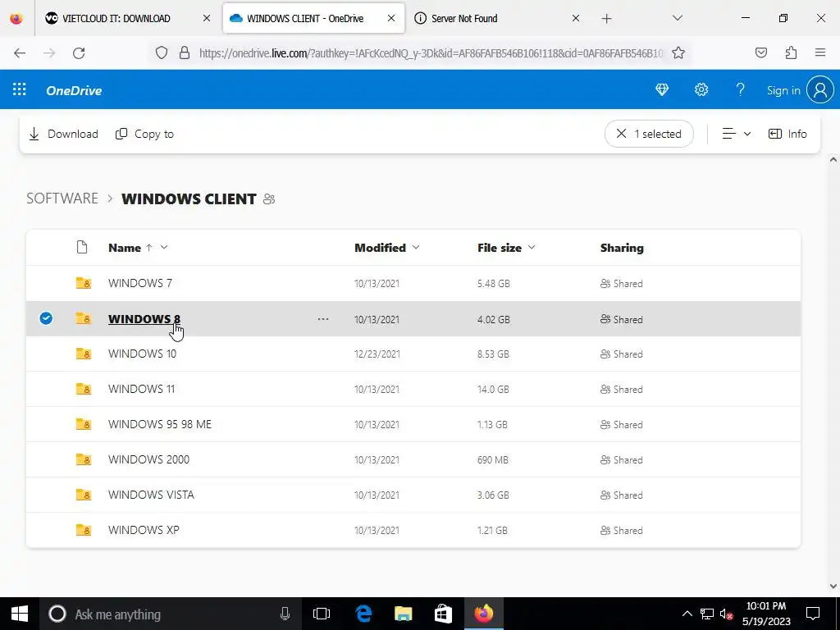840x630 pixels.
Task: Open the WINDOWS 2000 folder
Action: pos(148,459)
